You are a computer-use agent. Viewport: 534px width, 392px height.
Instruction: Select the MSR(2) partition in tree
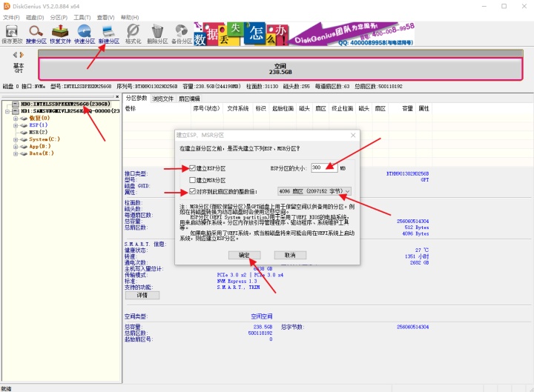38,132
